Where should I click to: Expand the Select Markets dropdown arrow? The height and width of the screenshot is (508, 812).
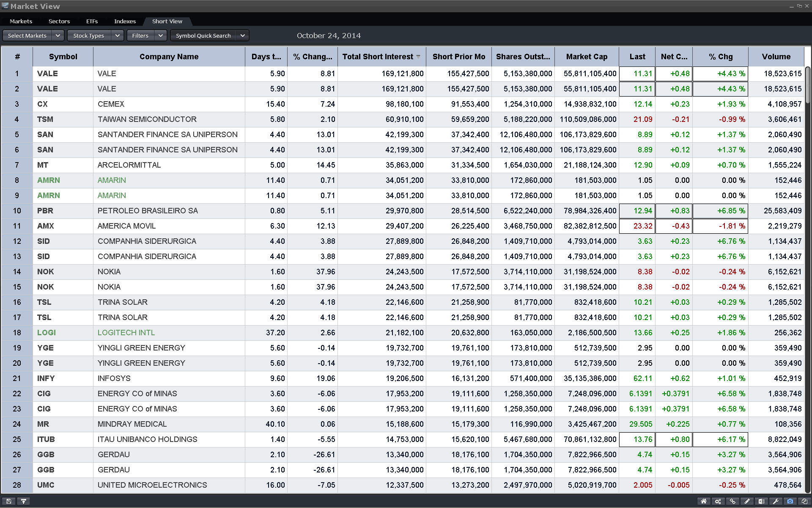click(x=58, y=36)
